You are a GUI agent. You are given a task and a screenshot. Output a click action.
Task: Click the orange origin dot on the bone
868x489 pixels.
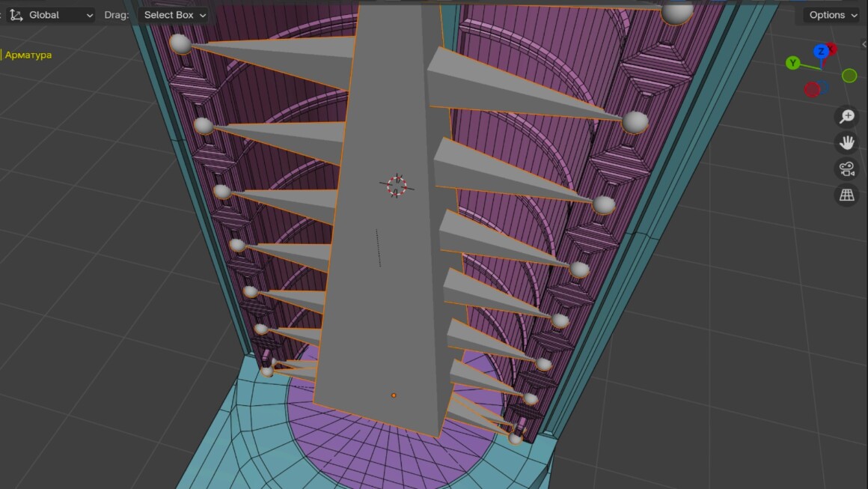click(x=394, y=395)
